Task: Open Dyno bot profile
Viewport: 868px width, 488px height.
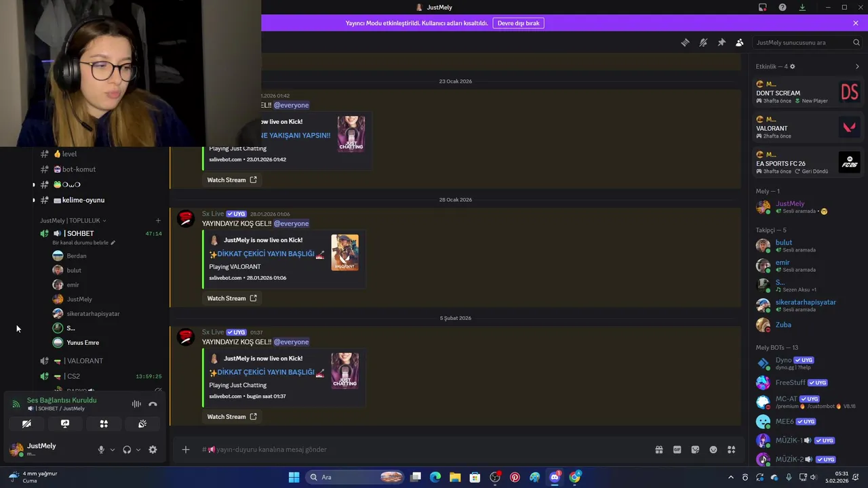Action: pos(808,363)
